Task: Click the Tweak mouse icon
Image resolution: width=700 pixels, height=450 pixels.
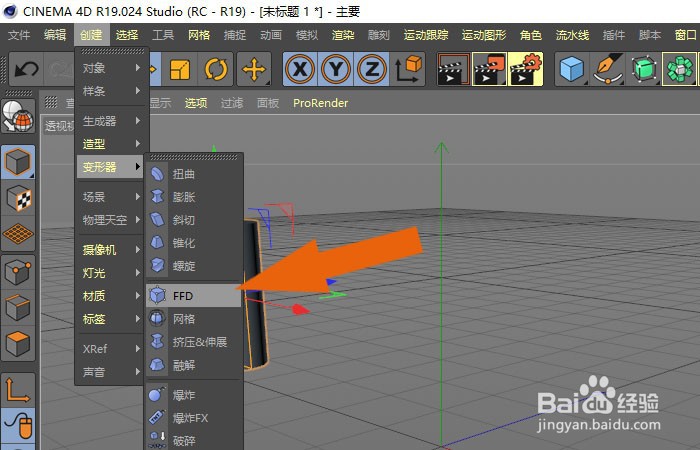Action: point(18,426)
